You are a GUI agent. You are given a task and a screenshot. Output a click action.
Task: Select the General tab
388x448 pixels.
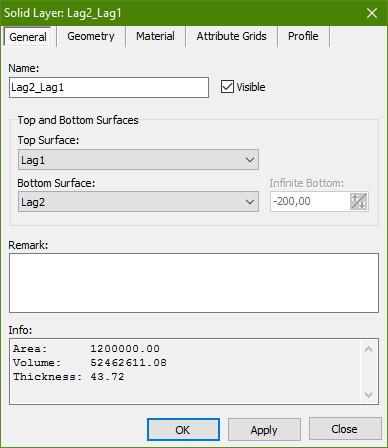[28, 37]
